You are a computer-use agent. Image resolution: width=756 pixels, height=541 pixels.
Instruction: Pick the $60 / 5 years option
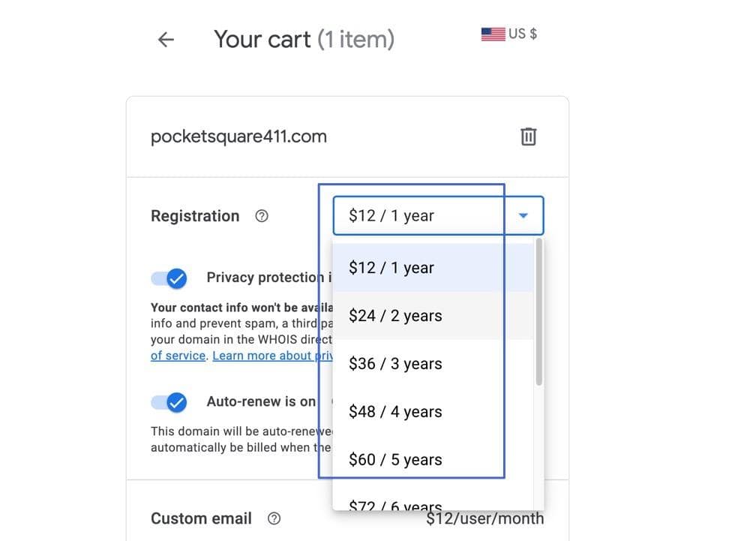pyautogui.click(x=395, y=458)
